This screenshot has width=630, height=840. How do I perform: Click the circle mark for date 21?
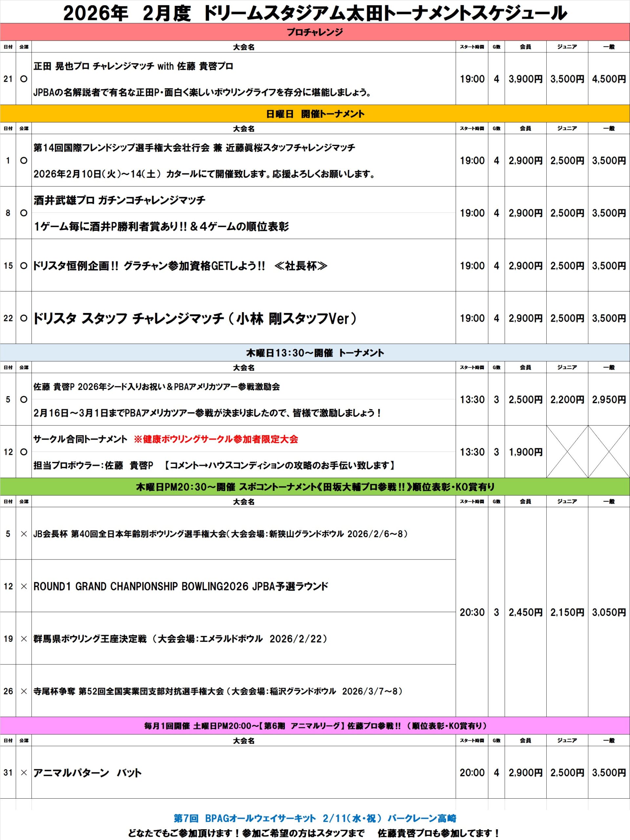coord(24,79)
